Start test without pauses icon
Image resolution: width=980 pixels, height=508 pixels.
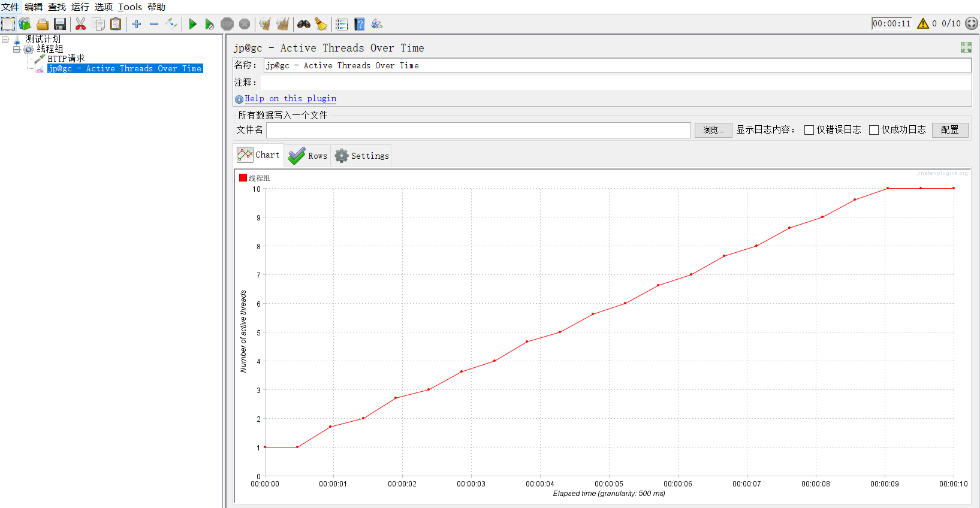point(209,24)
